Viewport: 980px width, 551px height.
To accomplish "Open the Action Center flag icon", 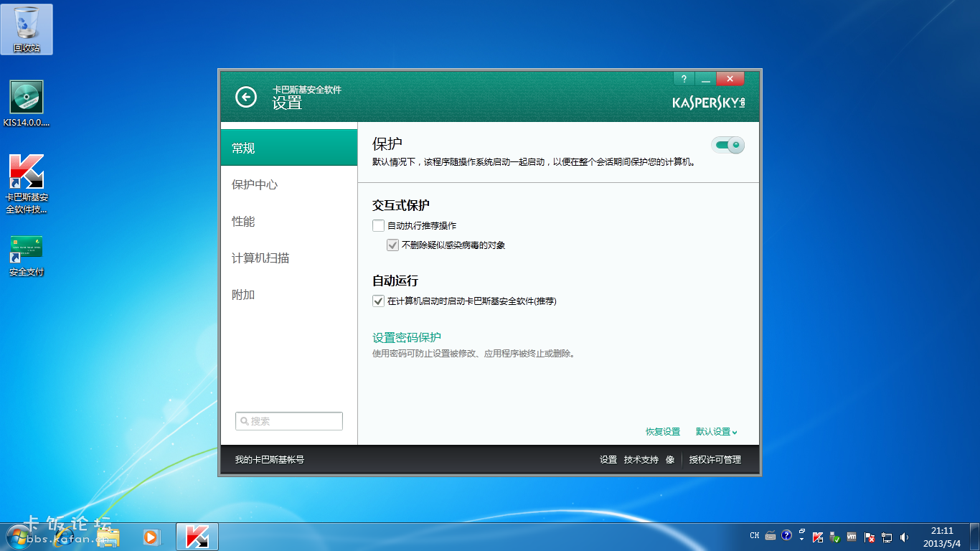I will point(870,537).
